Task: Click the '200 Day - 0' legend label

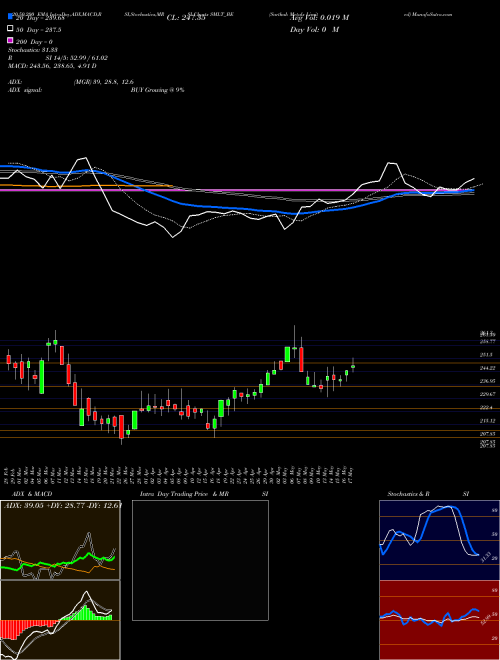Action: click(34, 42)
